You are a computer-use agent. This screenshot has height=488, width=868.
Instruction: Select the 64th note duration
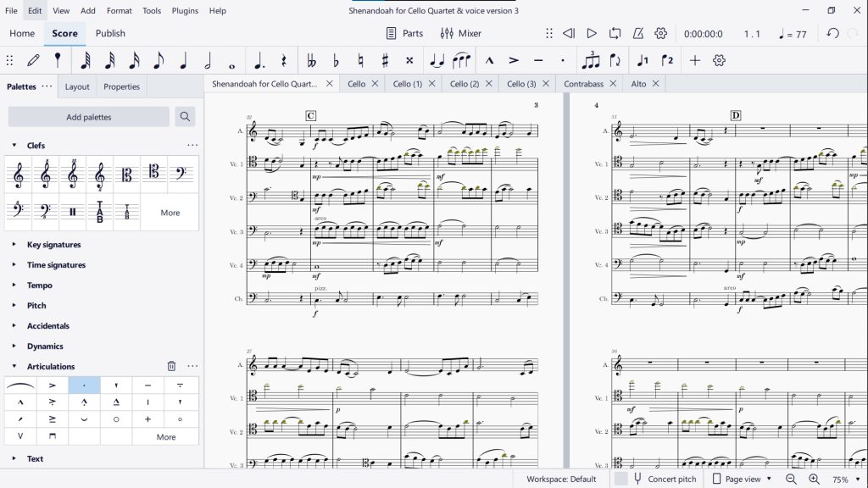click(86, 61)
